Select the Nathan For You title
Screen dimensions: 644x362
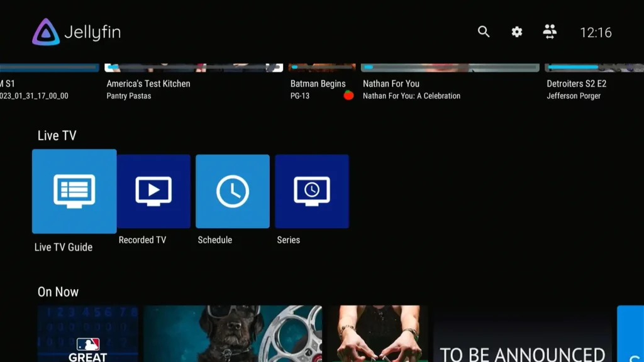point(391,84)
